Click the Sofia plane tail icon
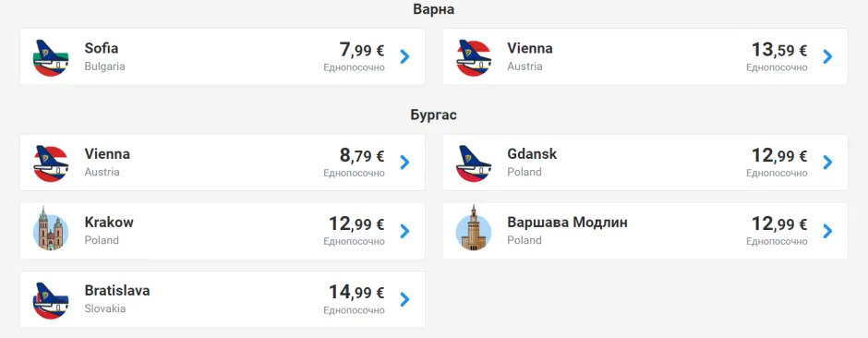868x338 pixels. (51, 57)
